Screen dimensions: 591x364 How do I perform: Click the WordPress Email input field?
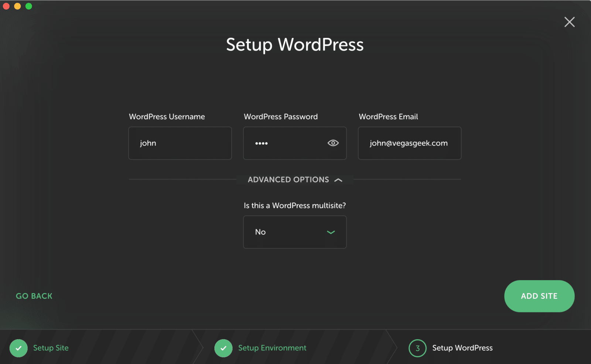point(409,143)
